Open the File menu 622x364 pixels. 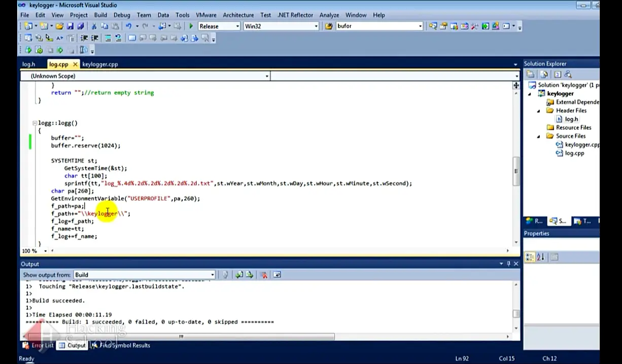tap(24, 15)
